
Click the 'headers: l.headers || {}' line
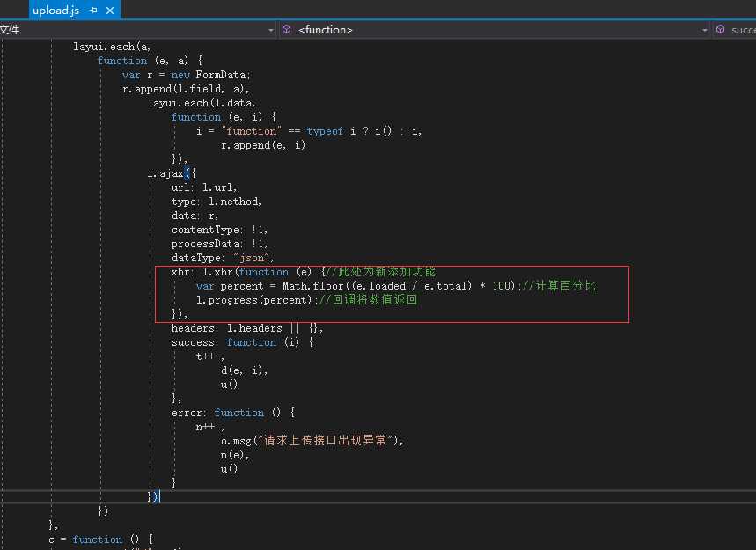(247, 328)
